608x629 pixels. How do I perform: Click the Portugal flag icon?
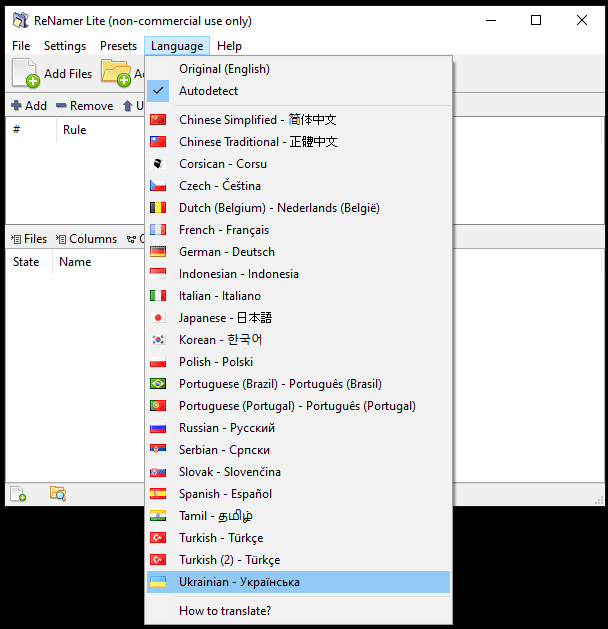[x=158, y=406]
